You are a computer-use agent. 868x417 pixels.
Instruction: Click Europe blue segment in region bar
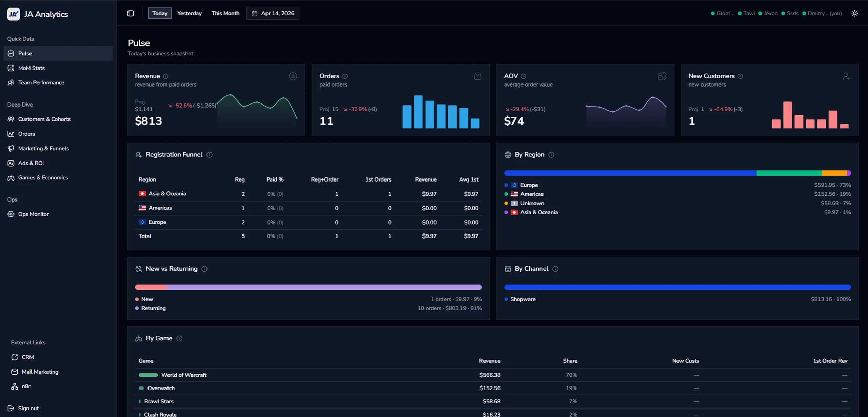coord(630,173)
